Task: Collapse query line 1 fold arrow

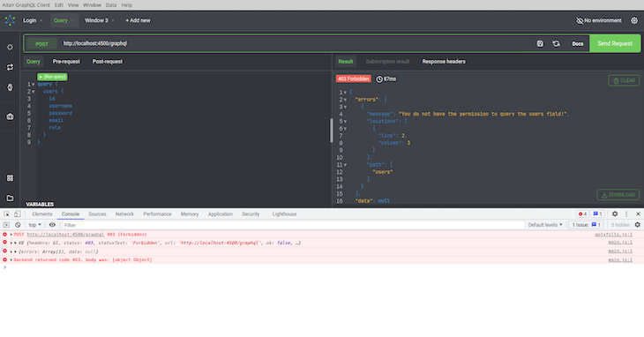Action: pos(34,84)
